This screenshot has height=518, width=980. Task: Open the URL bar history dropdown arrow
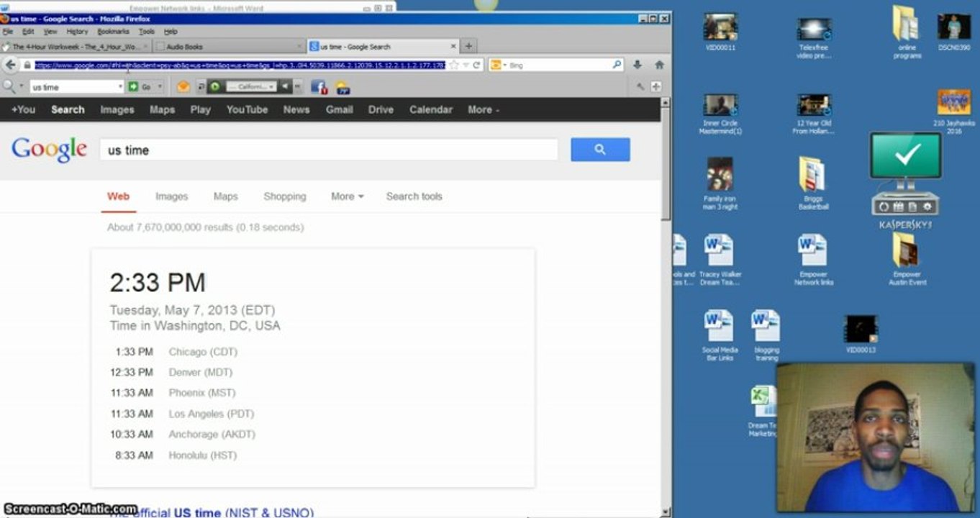pyautogui.click(x=466, y=65)
